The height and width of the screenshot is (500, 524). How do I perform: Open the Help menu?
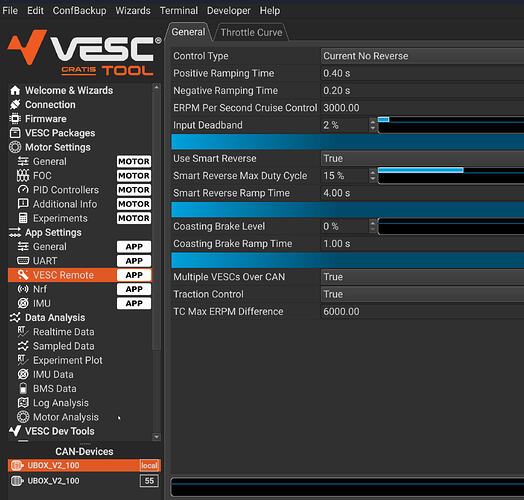click(x=270, y=11)
